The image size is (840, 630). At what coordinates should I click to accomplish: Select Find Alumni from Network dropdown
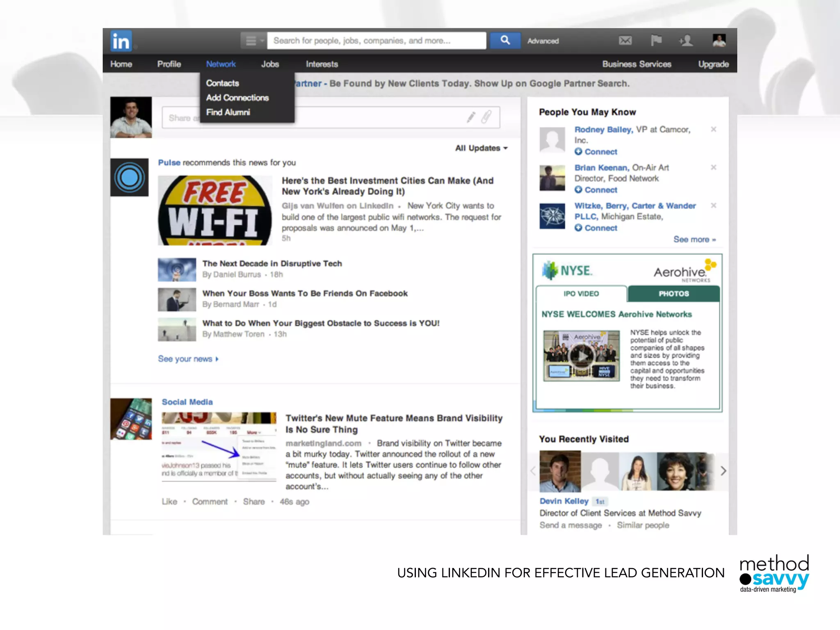[x=228, y=112]
